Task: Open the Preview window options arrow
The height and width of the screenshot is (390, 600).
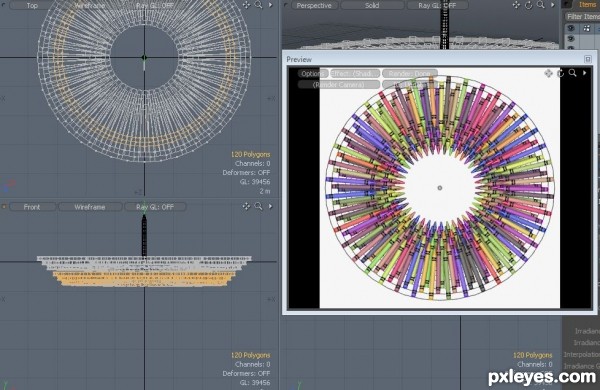Action: point(585,73)
